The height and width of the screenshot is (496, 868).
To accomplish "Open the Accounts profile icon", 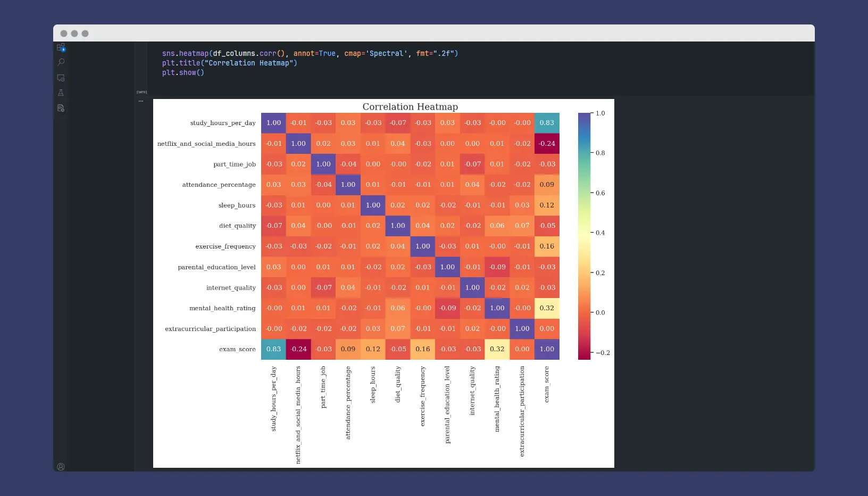I will pos(61,467).
